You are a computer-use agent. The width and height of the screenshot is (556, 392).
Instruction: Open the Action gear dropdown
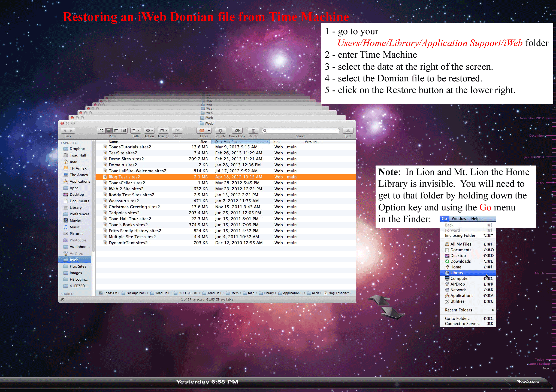[149, 131]
